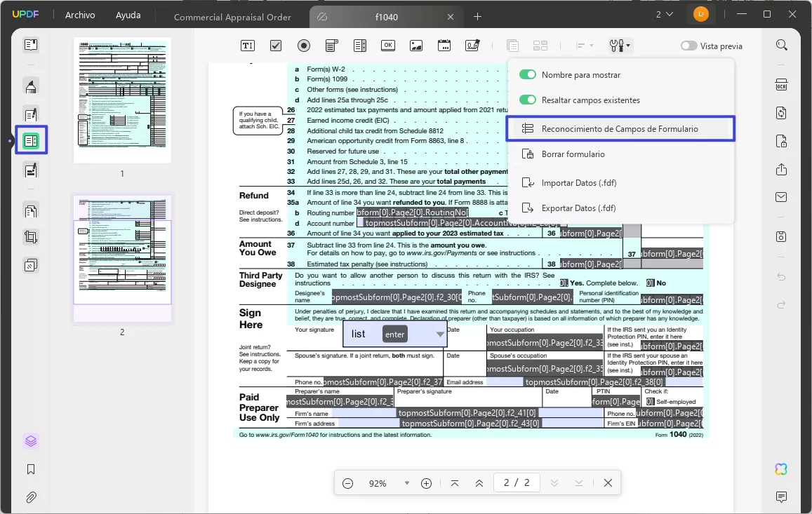
Task: Check the Yes Third Party Designee box
Action: (564, 283)
